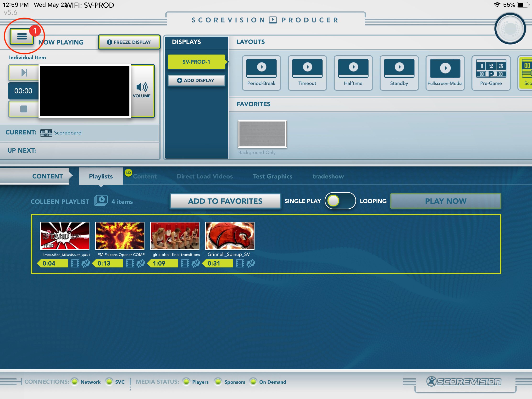
Task: Click the Scoreboard current item icon
Action: [x=46, y=133]
